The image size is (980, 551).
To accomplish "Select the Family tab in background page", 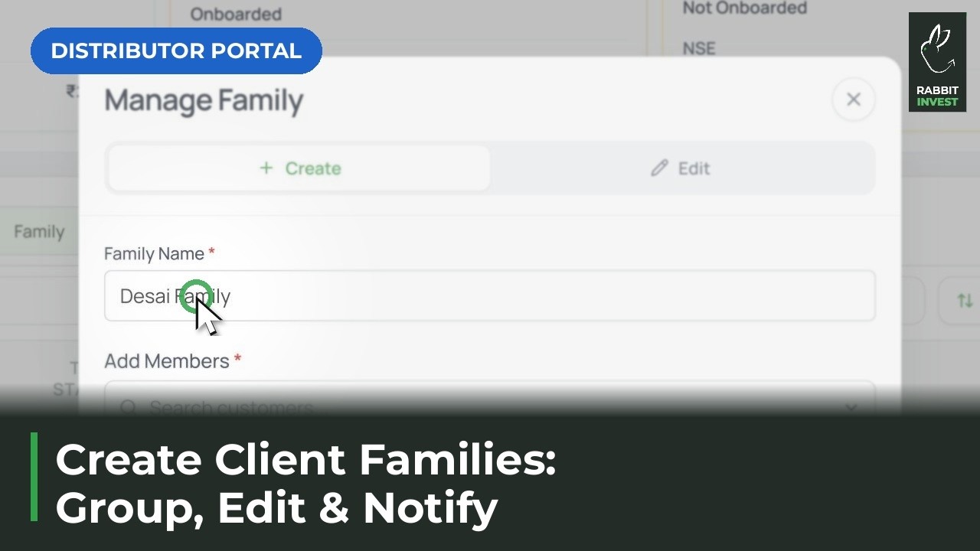I will coord(38,232).
